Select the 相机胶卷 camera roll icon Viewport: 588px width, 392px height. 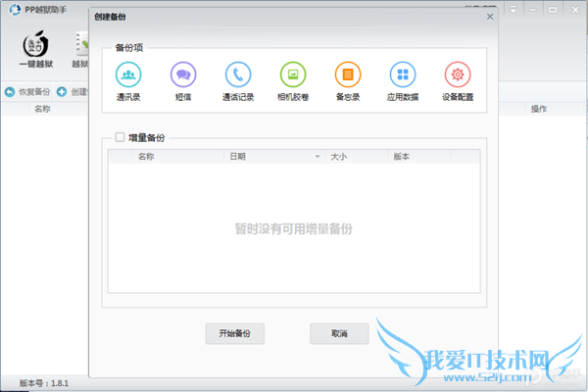[x=293, y=74]
